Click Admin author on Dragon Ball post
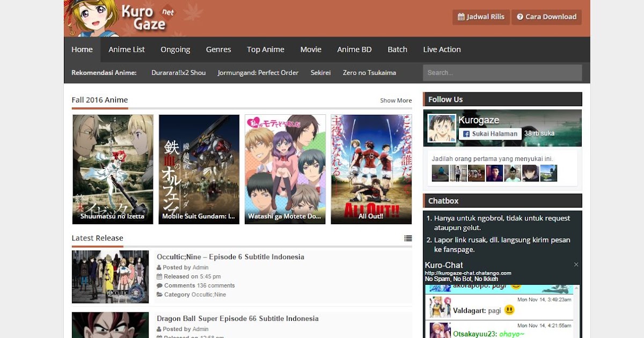Image resolution: width=644 pixels, height=338 pixels. [201, 329]
